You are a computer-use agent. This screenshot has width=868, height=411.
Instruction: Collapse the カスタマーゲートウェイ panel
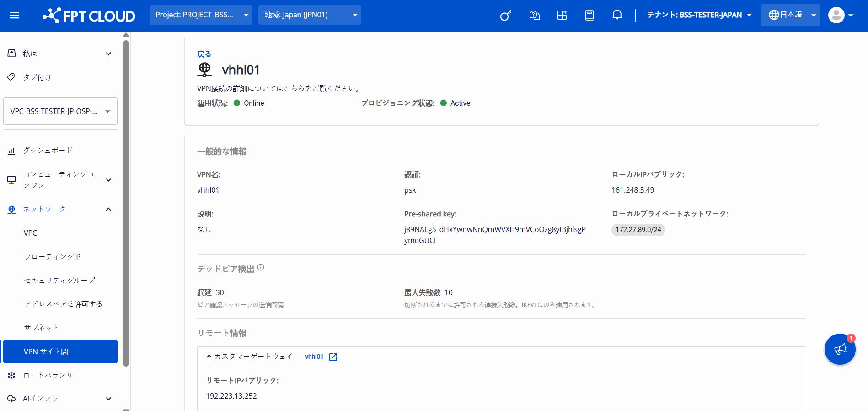(209, 357)
